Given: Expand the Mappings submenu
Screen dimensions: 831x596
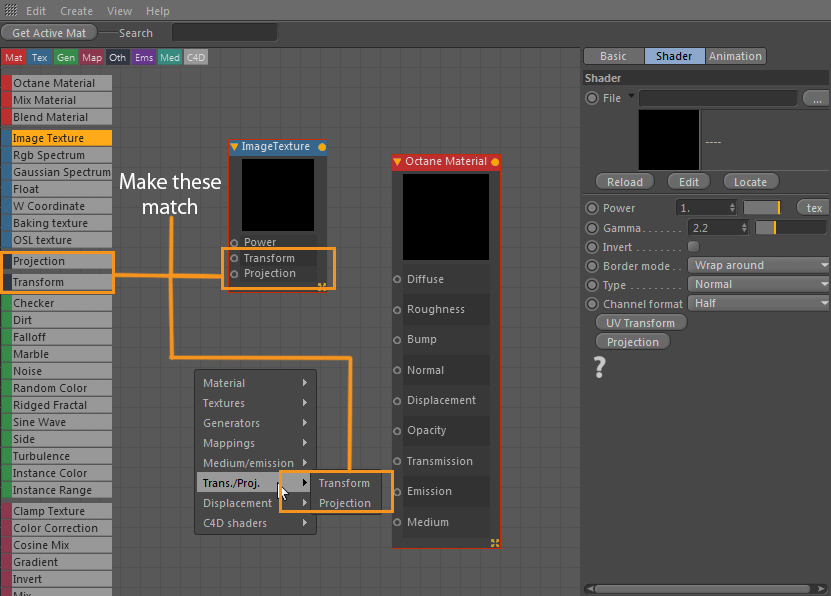Looking at the screenshot, I should [255, 443].
